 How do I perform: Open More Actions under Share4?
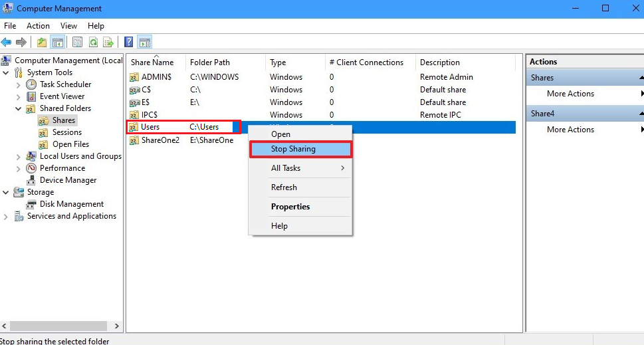pyautogui.click(x=570, y=130)
